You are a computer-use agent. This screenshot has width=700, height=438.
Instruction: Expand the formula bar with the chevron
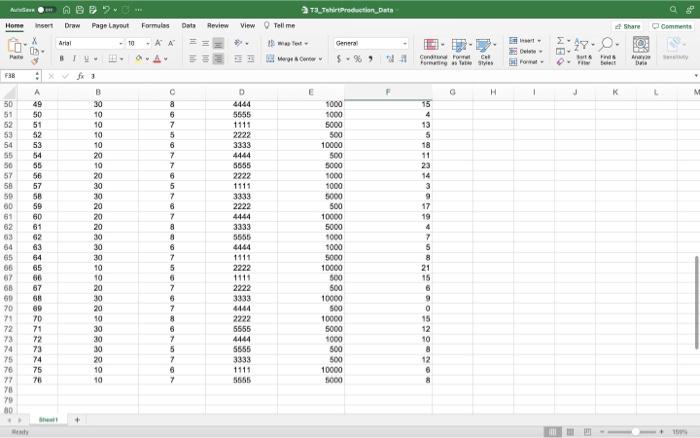[x=696, y=76]
